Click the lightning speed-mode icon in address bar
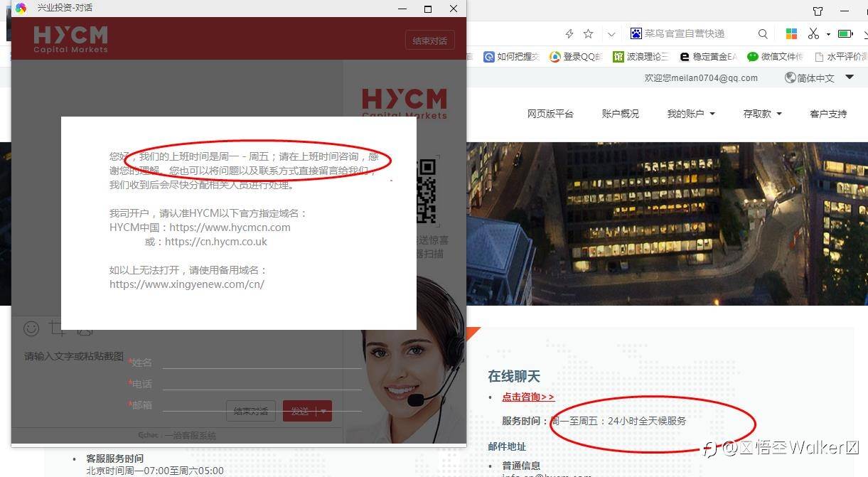Viewport: 868px width, 477px height. [569, 33]
